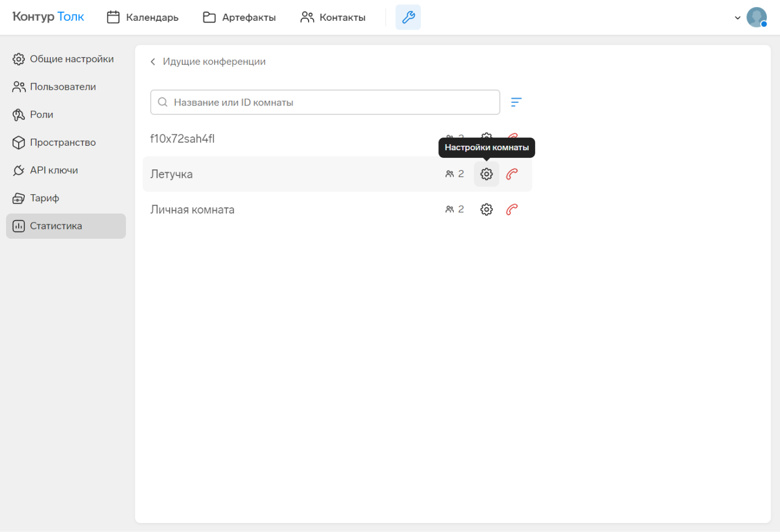The image size is (780, 532).
Task: View participants count for Личная комната
Action: 454,210
